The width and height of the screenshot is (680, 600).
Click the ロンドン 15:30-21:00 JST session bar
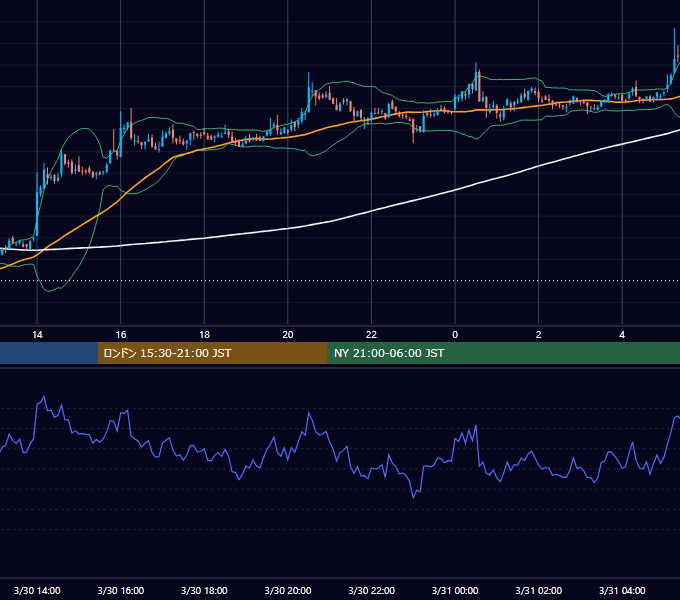coord(212,353)
